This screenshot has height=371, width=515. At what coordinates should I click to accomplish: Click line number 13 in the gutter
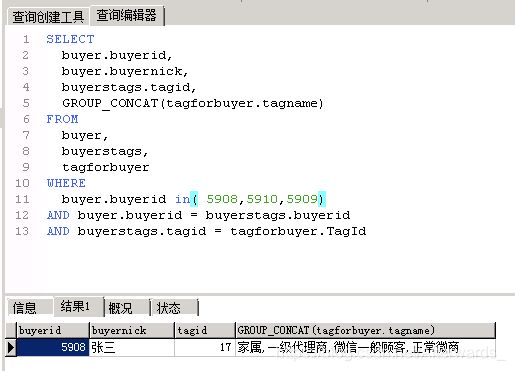[x=22, y=231]
